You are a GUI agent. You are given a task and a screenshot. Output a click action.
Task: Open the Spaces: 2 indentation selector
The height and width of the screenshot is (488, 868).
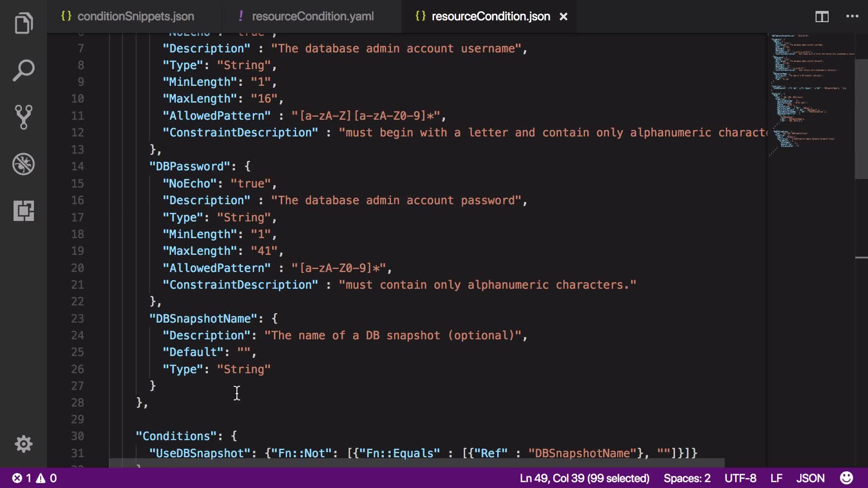[x=687, y=478]
